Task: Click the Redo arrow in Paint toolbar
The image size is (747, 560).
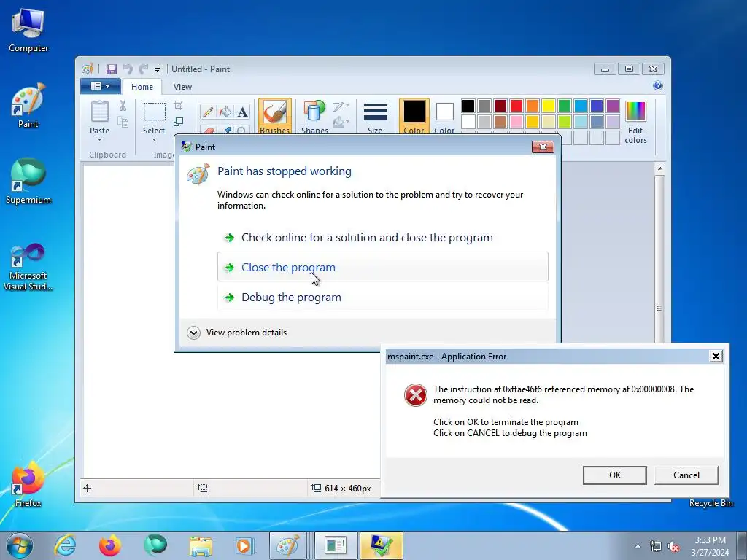Action: [x=144, y=69]
